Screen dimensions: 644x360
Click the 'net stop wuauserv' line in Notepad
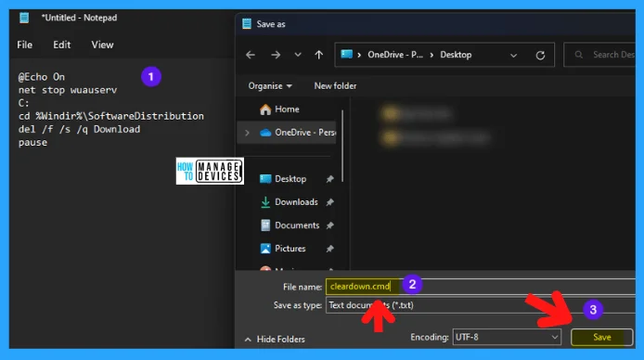tap(68, 90)
